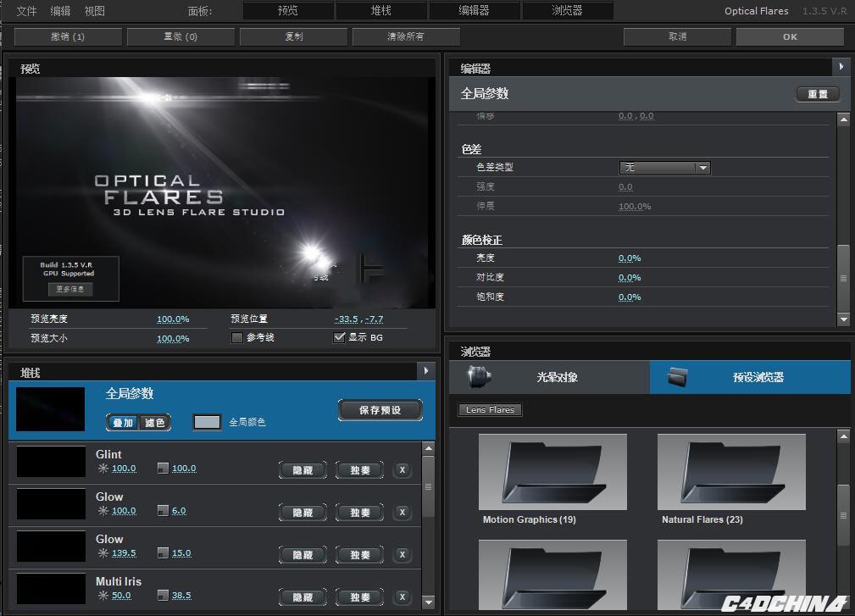The height and width of the screenshot is (616, 855).
Task: Select the 全局参数 thumbnail in stack
Action: click(51, 409)
